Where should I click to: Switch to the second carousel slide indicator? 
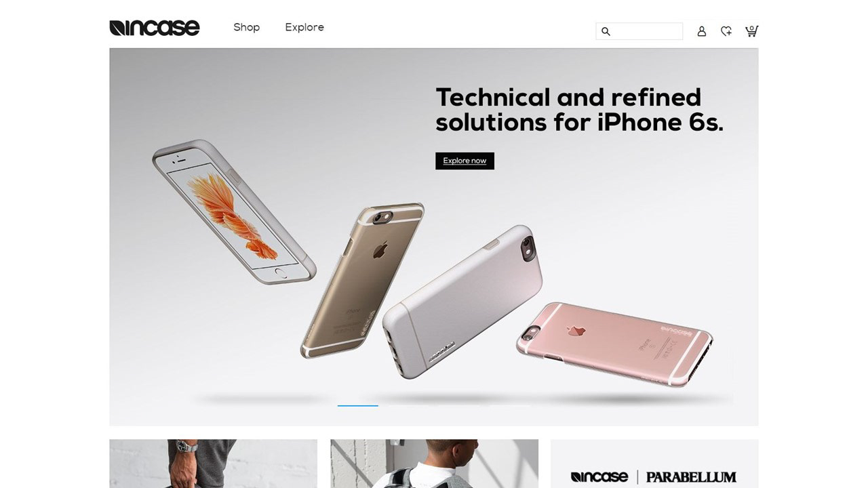tap(408, 405)
